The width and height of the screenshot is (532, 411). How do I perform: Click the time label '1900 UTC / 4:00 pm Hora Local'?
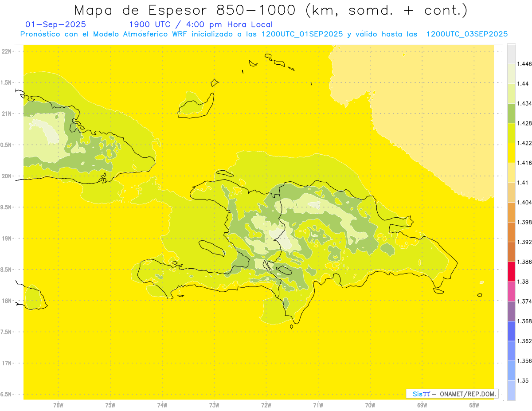point(200,25)
